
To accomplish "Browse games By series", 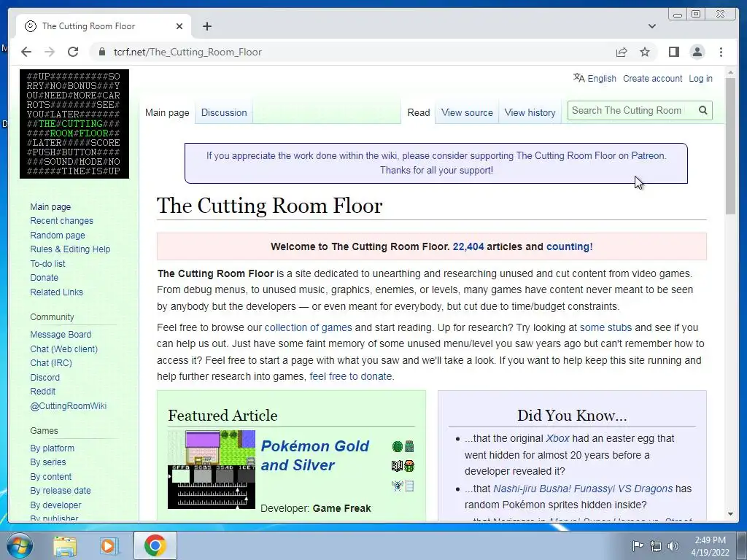I will 48,462.
